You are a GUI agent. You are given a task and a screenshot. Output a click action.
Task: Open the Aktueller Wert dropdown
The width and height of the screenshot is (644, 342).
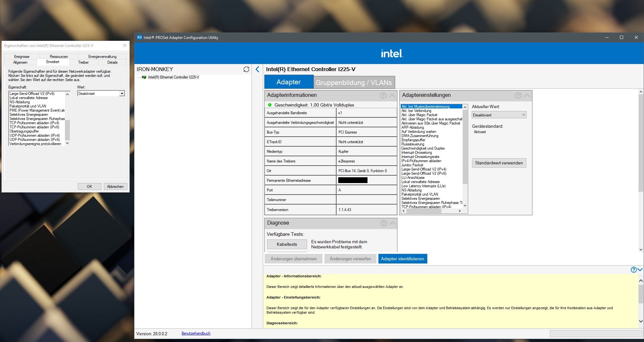tap(499, 115)
